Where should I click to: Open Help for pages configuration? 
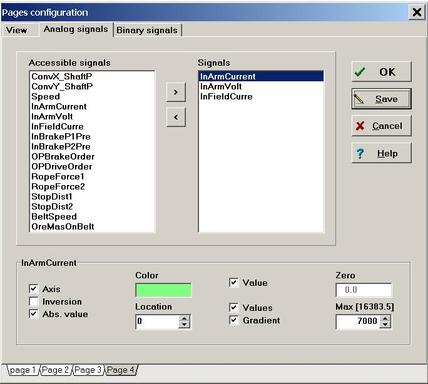tap(381, 153)
